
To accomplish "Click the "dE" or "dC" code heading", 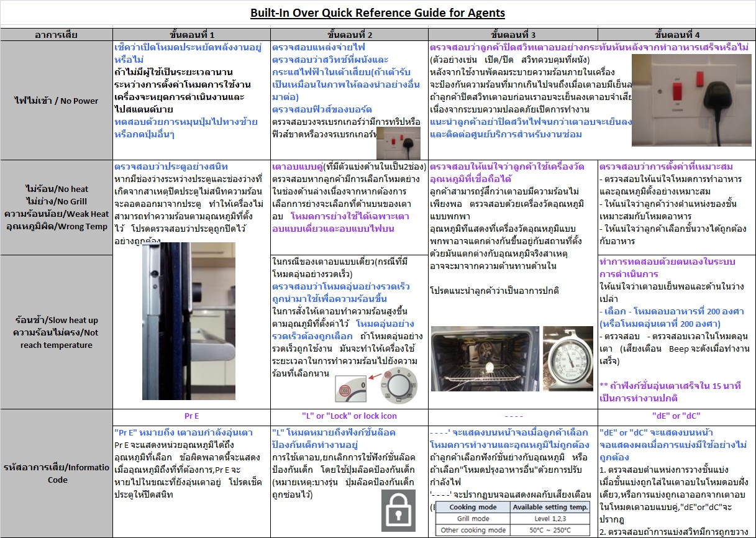I will pos(676,416).
